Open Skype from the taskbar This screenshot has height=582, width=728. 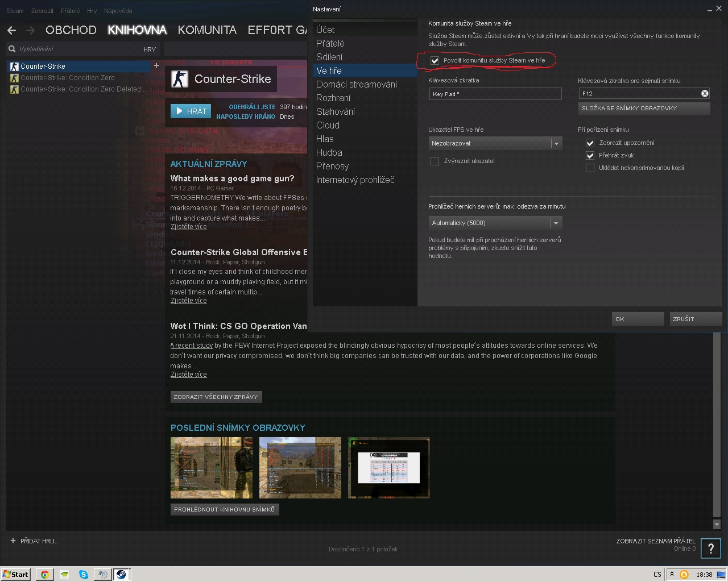84,574
